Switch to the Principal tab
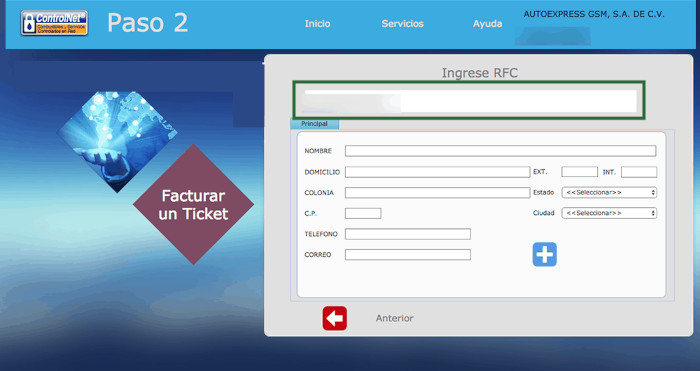The height and width of the screenshot is (371, 700). click(314, 124)
